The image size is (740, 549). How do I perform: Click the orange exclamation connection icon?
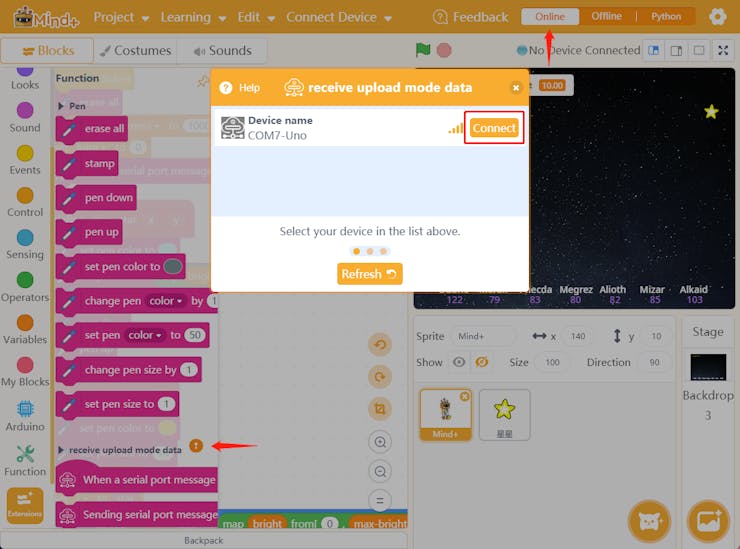click(x=196, y=445)
